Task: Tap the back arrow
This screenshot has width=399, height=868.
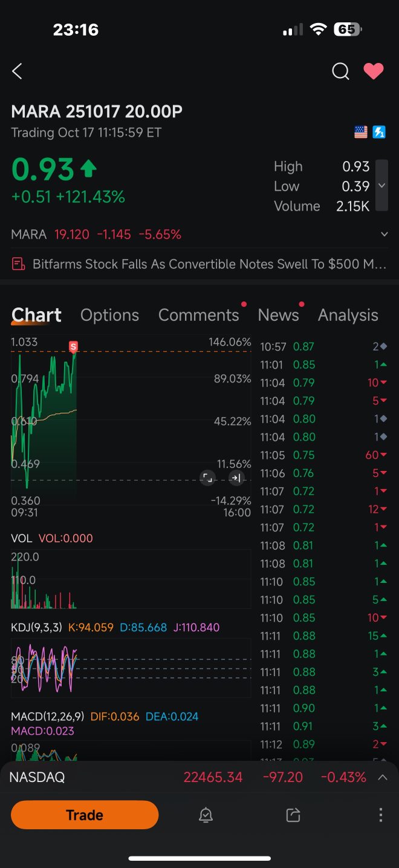Action: click(18, 71)
